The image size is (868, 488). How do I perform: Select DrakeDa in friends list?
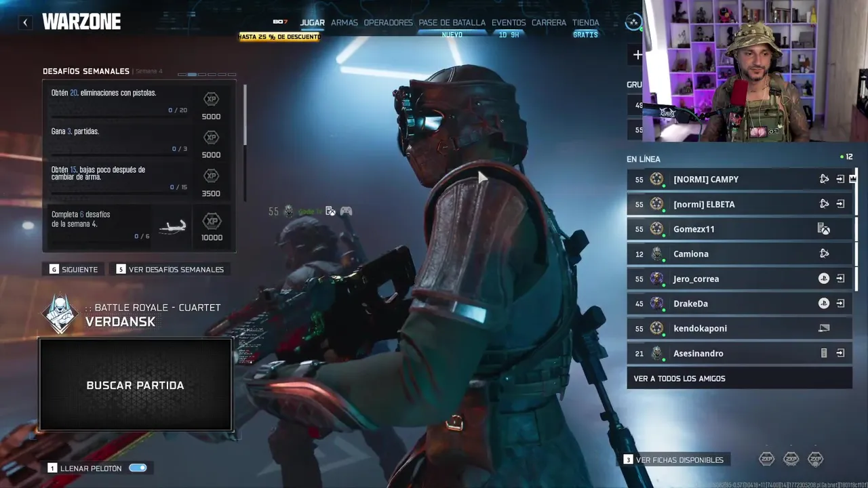tap(739, 304)
